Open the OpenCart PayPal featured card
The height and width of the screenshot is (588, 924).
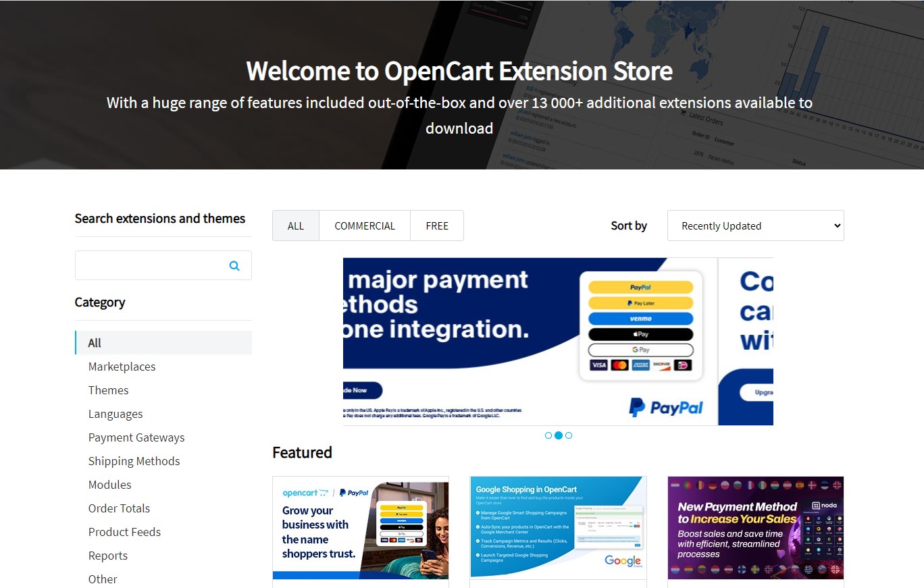pos(361,528)
